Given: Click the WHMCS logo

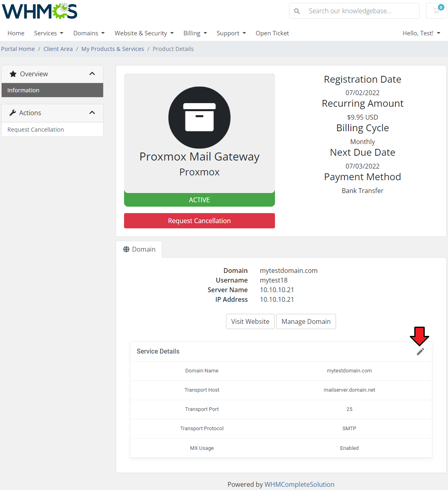Looking at the screenshot, I should click(x=39, y=11).
